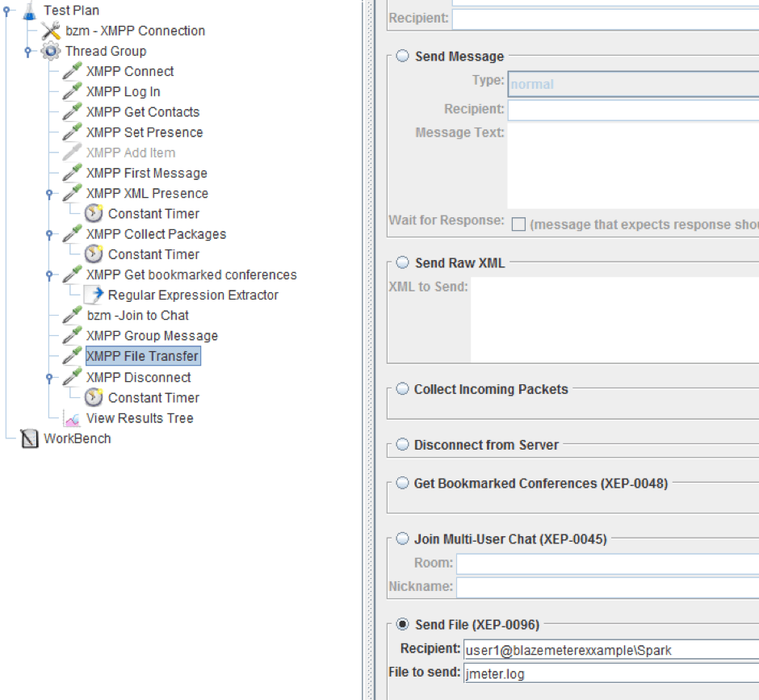The image size is (759, 700).
Task: Collapse the Thread Group tree node
Action: coord(28,51)
